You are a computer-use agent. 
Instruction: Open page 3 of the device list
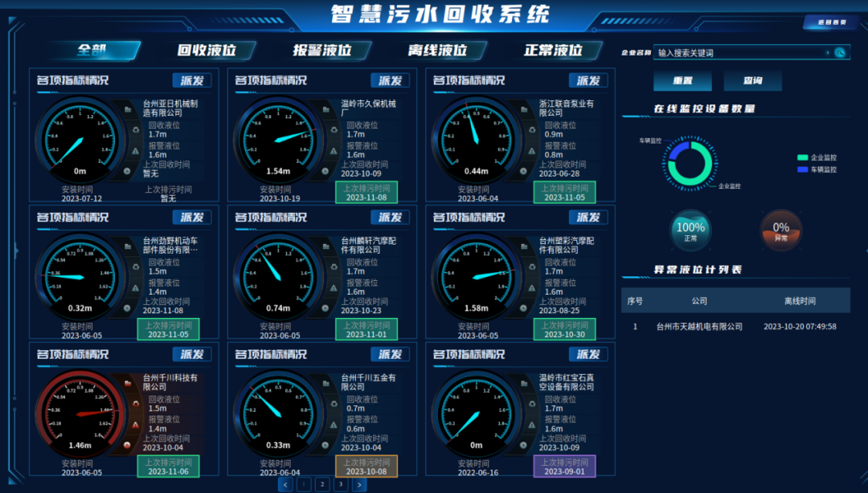pyautogui.click(x=340, y=484)
